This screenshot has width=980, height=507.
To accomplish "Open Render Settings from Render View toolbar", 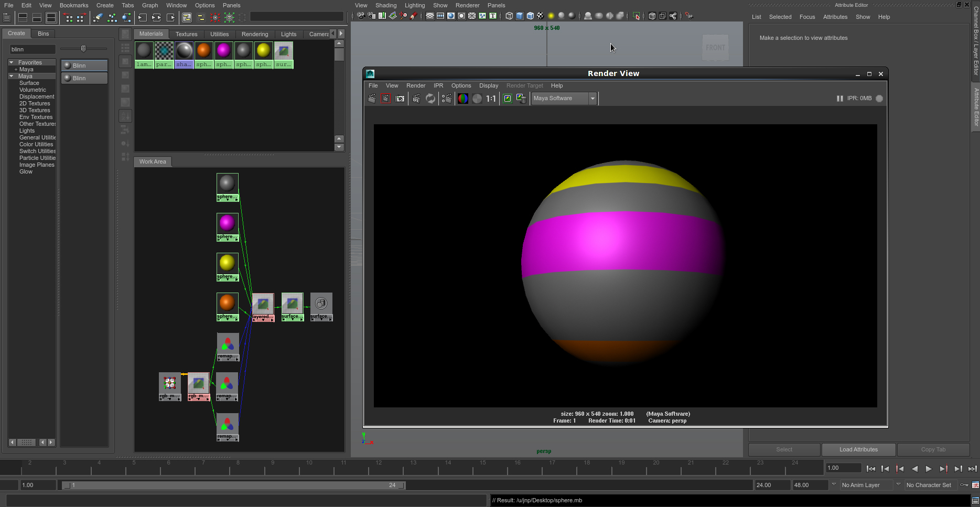I will (446, 99).
